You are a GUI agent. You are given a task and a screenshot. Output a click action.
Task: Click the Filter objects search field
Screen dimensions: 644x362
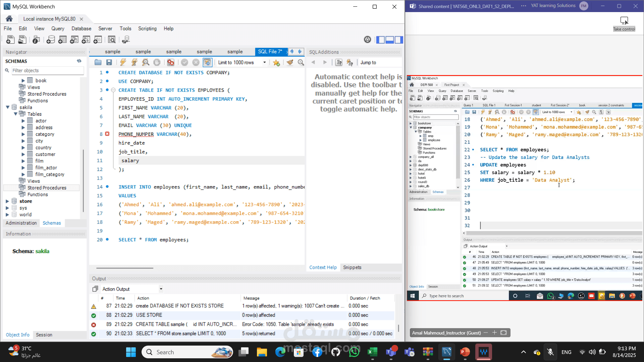(x=47, y=70)
